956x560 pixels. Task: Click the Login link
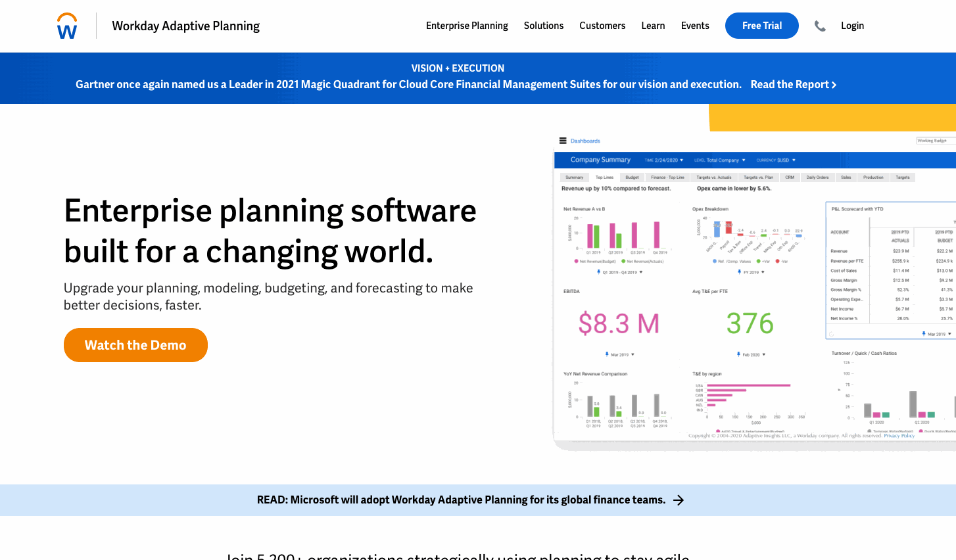tap(852, 26)
